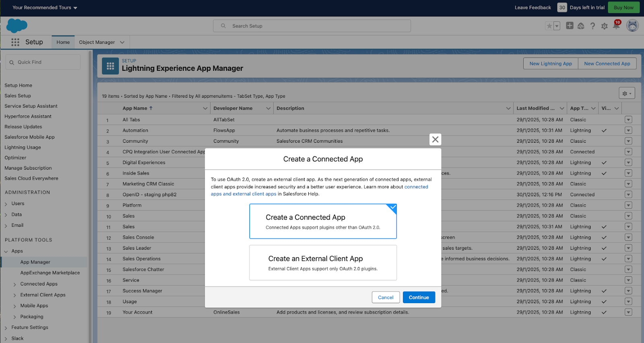The height and width of the screenshot is (343, 644).
Task: Click the search magnifier in Search Setup
Action: pyautogui.click(x=223, y=26)
